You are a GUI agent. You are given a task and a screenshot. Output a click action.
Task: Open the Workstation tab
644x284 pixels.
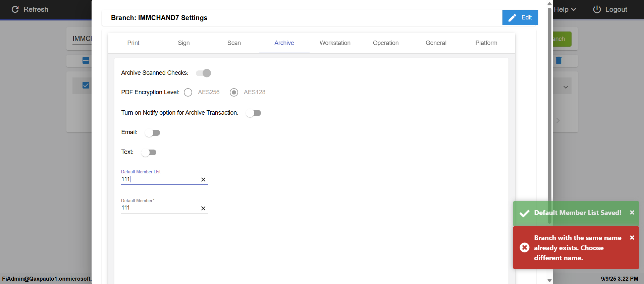[335, 43]
